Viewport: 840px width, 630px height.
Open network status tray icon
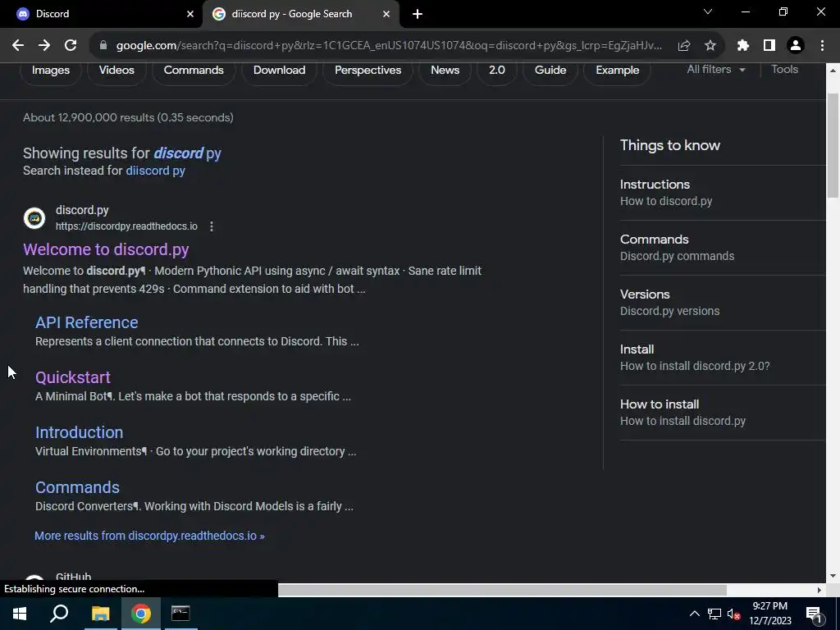coord(714,614)
